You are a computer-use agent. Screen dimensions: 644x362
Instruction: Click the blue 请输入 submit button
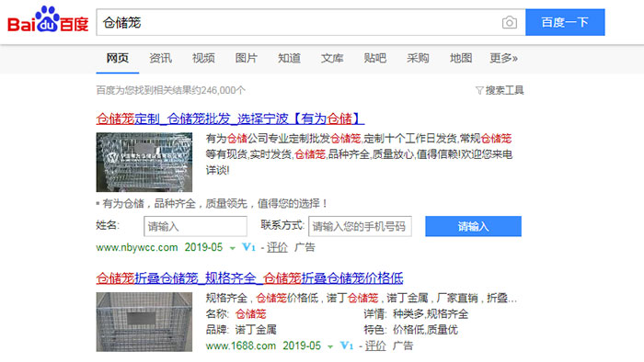tap(473, 226)
